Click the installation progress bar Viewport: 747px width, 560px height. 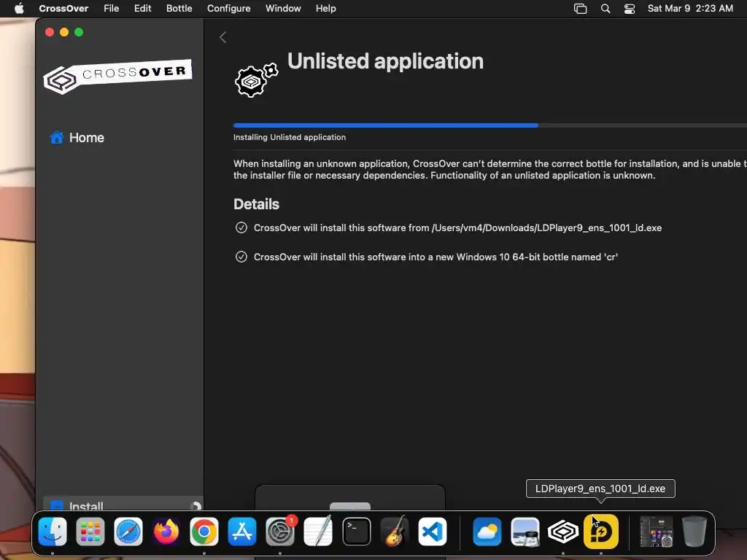click(489, 125)
